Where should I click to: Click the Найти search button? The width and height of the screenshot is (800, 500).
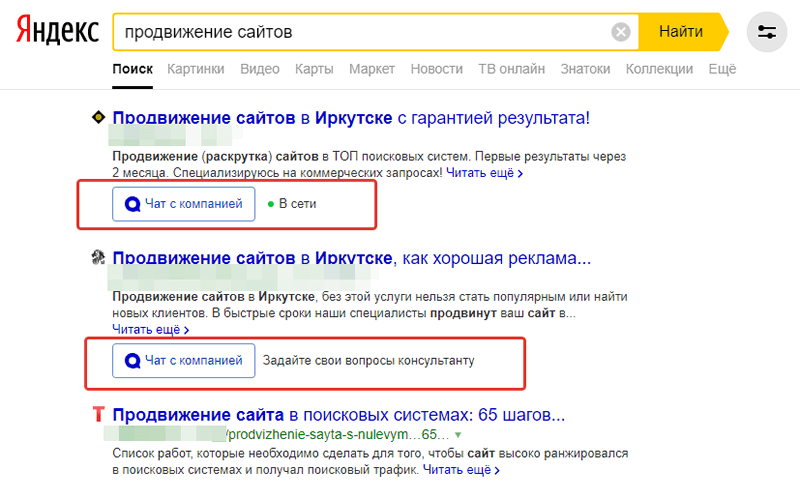tap(682, 32)
